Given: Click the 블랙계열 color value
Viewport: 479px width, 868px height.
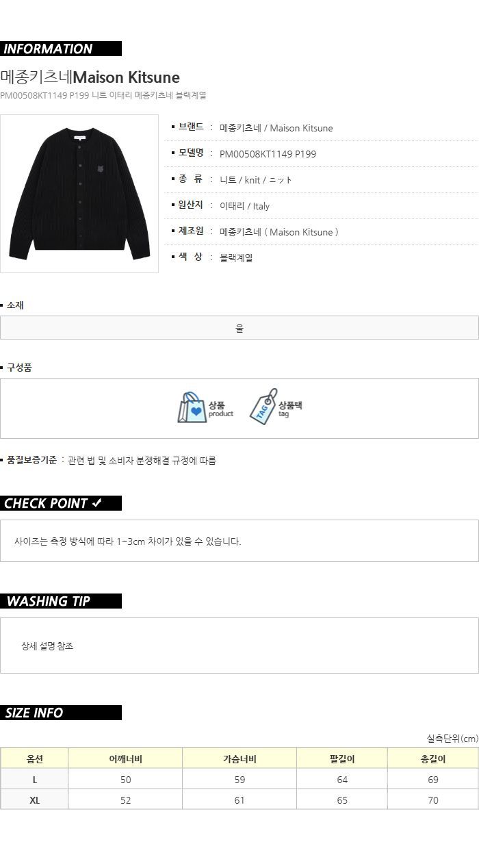Looking at the screenshot, I should tap(236, 258).
